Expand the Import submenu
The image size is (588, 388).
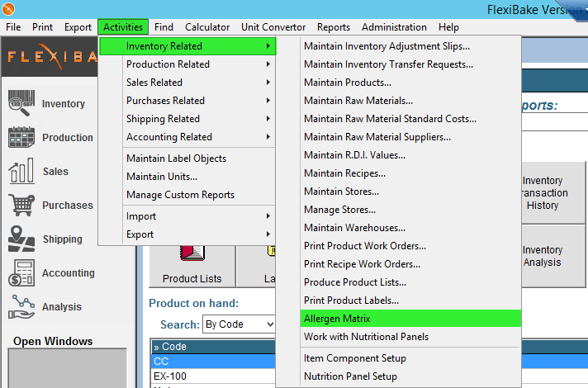[x=187, y=216]
